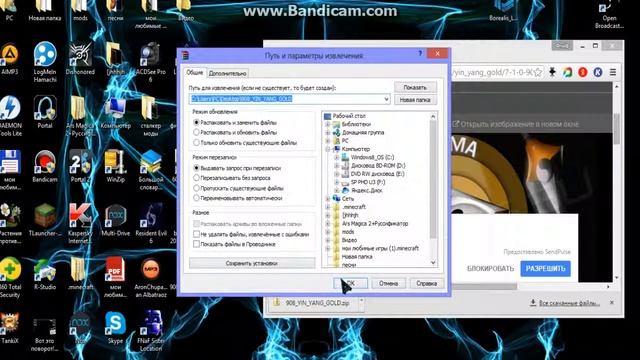Open the Ars Magica 2 folder on desktop
This screenshot has width=640, height=360.
pyautogui.click(x=80, y=116)
